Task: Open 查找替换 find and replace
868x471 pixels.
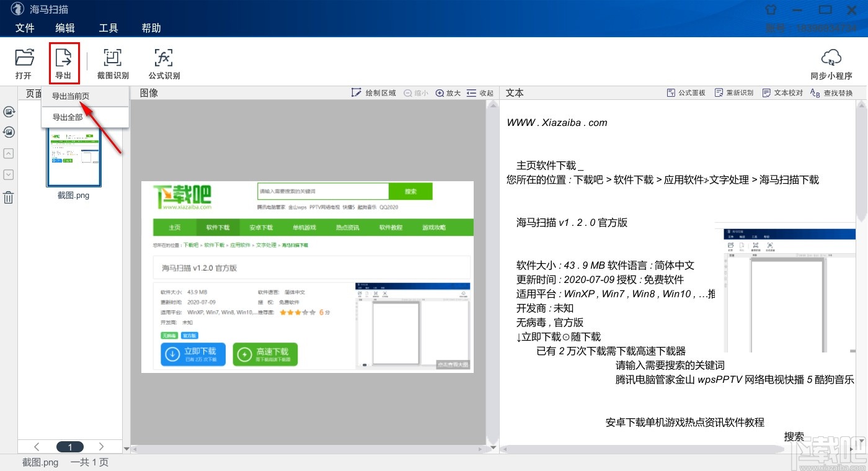Action: point(831,93)
